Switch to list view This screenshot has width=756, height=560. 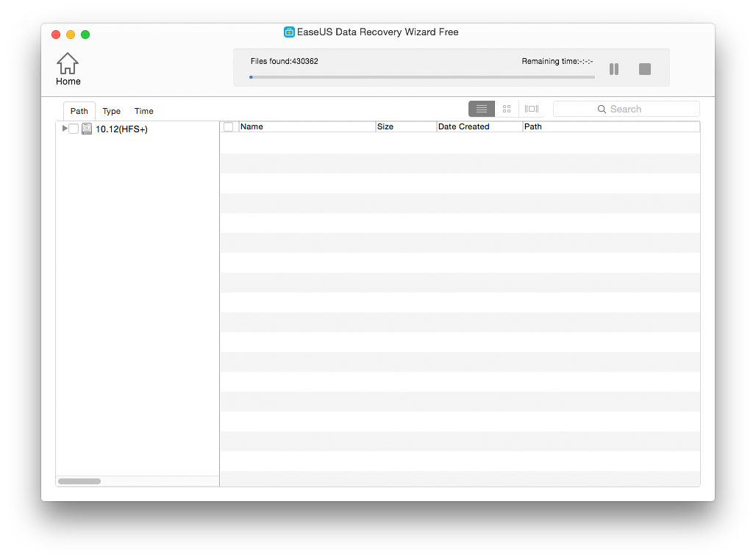481,109
